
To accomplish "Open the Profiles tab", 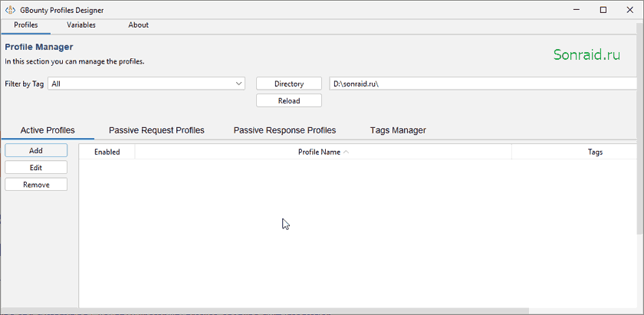I will [26, 25].
